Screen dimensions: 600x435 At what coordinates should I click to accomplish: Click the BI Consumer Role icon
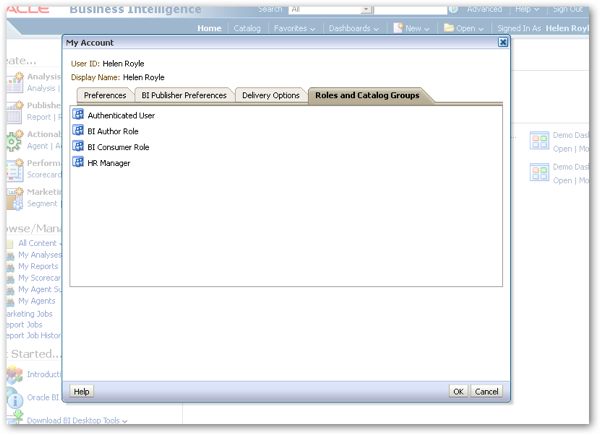[x=78, y=146]
